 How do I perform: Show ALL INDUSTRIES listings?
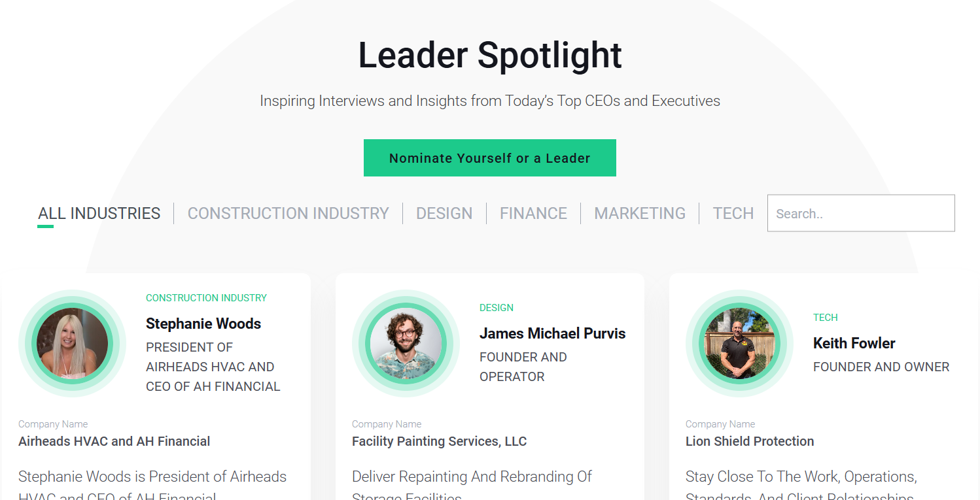[99, 213]
